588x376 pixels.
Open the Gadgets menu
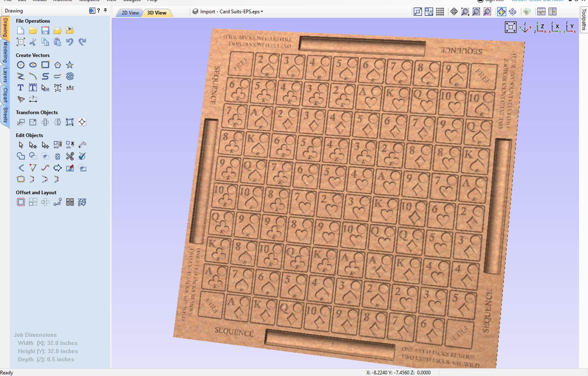(131, 1)
